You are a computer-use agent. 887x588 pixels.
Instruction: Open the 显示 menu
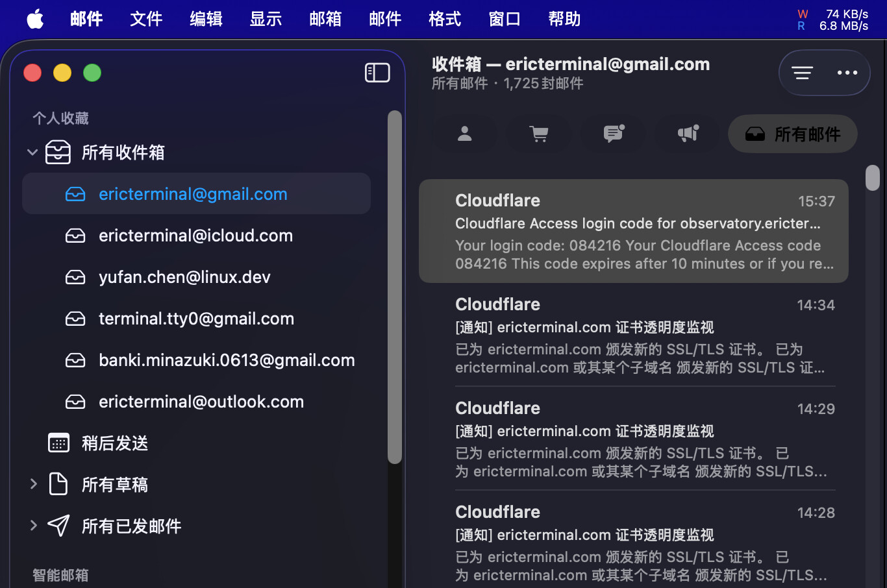(x=266, y=19)
